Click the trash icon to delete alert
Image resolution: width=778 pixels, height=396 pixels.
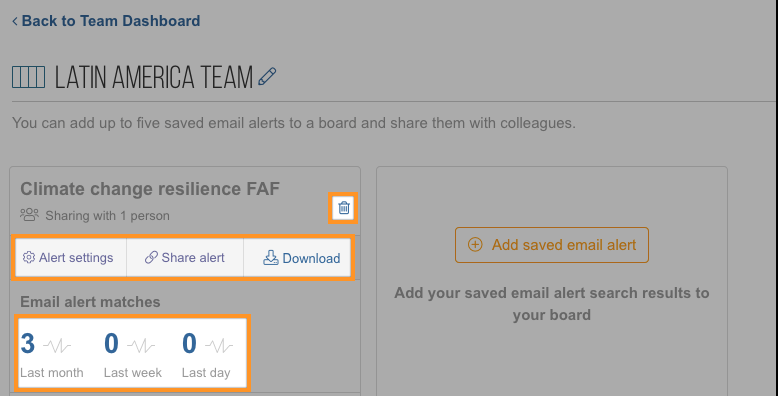click(344, 207)
